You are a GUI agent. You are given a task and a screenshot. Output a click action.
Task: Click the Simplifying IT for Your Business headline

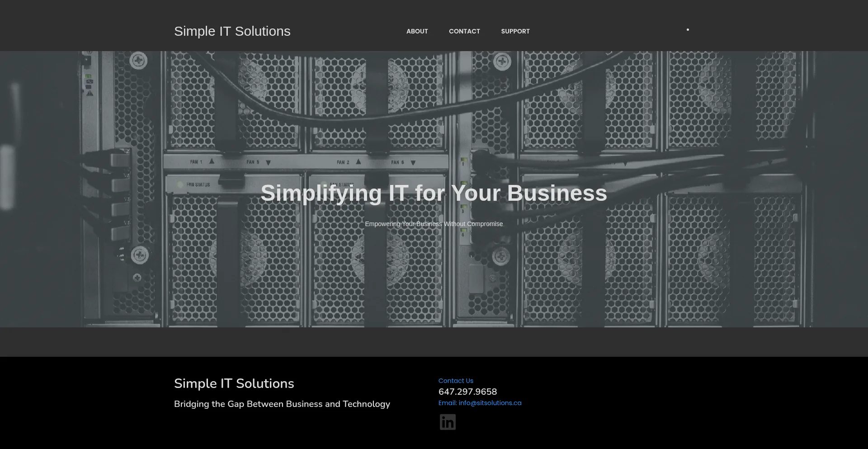click(x=434, y=193)
